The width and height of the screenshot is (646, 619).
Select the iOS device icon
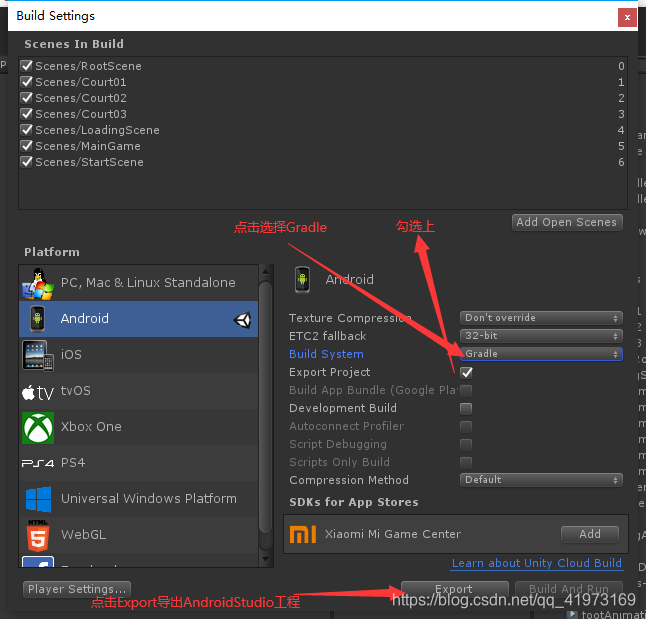(x=37, y=355)
